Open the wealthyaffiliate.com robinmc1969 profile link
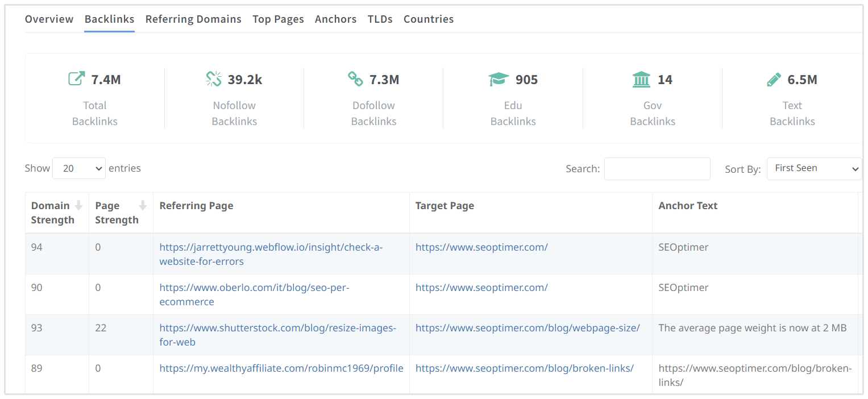Viewport: 868px width, 399px height. (x=281, y=368)
